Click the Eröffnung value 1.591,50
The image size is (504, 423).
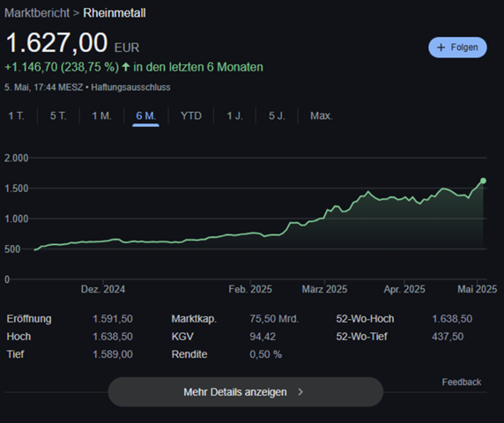point(113,319)
